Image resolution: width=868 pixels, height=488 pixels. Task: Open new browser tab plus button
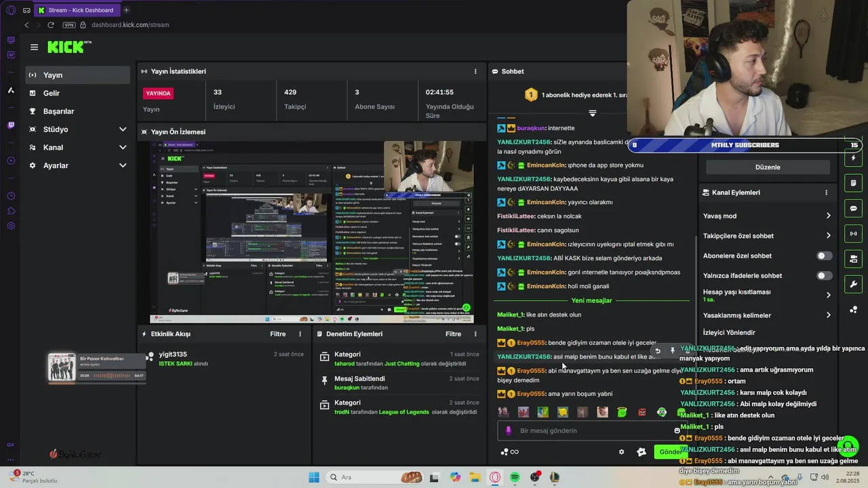pyautogui.click(x=126, y=10)
